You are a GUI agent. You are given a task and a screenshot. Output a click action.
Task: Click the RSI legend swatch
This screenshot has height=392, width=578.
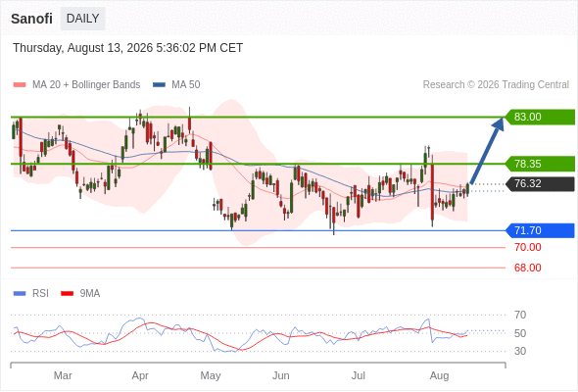tap(20, 294)
